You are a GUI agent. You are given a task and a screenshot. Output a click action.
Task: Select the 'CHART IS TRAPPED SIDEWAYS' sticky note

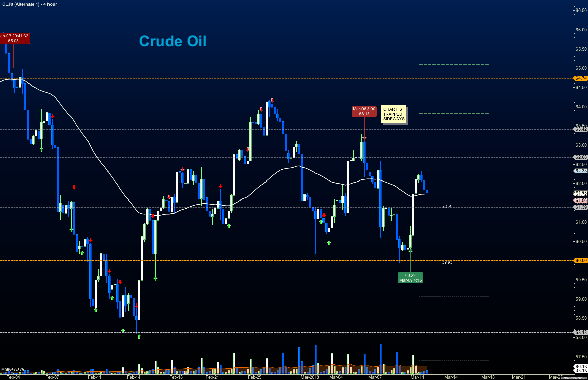393,114
